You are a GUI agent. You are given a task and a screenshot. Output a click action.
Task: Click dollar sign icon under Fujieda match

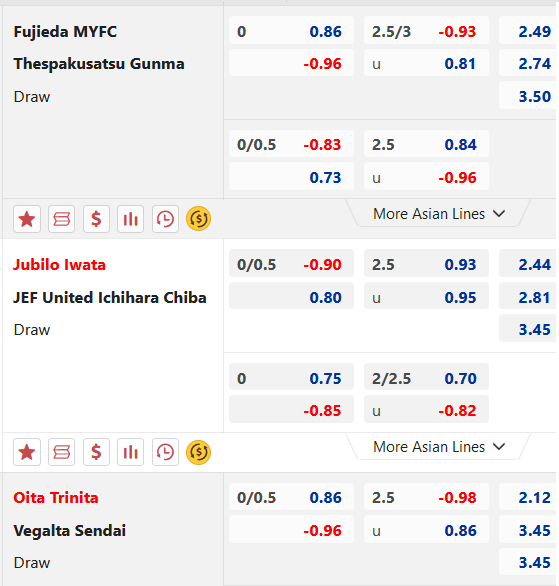pos(96,219)
